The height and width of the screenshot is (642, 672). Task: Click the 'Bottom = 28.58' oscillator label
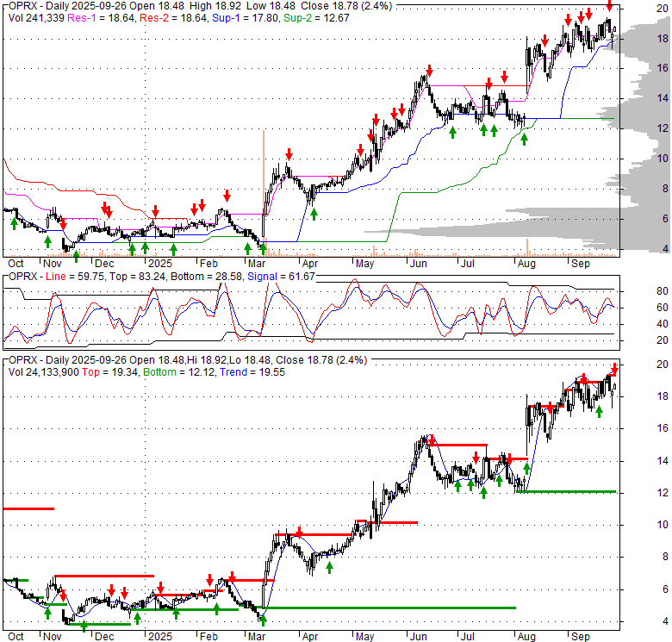pyautogui.click(x=207, y=277)
